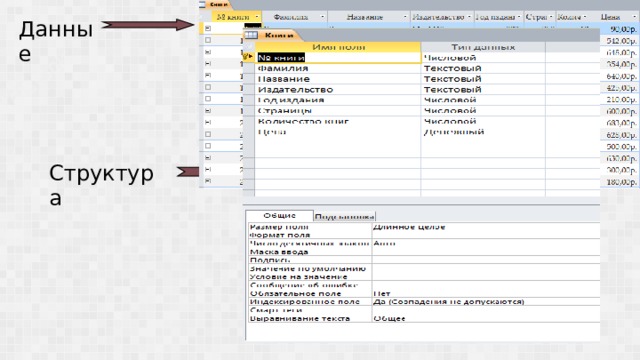This screenshot has width=640, height=360.
Task: Click the 210,00р. price cell
Action: (620, 100)
